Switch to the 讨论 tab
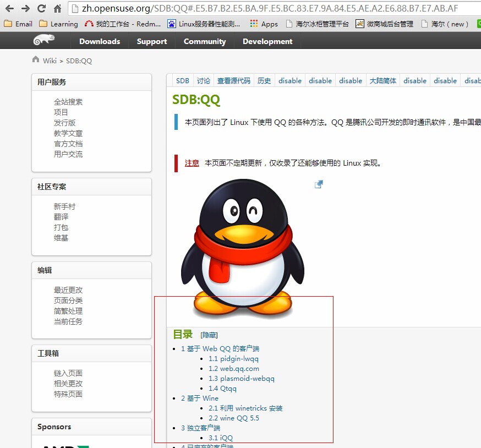 (204, 81)
